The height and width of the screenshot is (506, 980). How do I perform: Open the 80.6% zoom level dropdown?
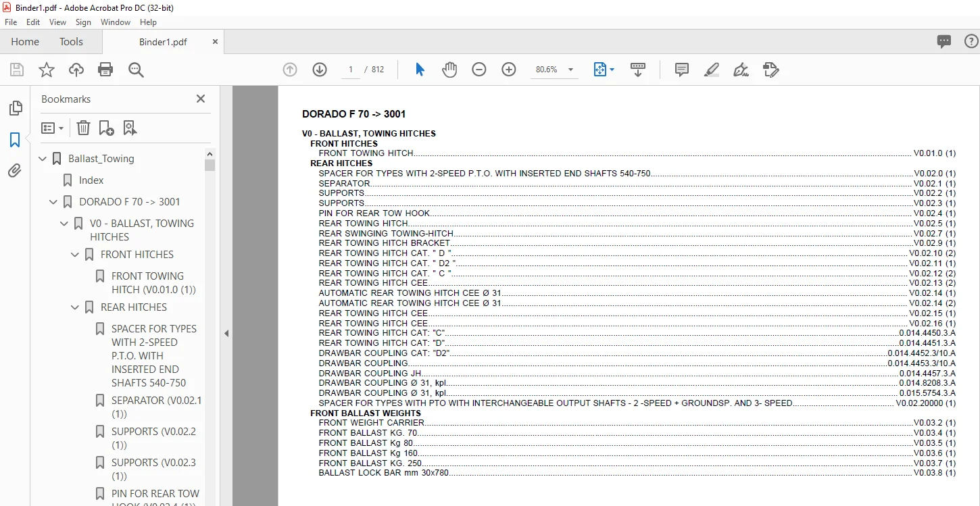pos(554,70)
